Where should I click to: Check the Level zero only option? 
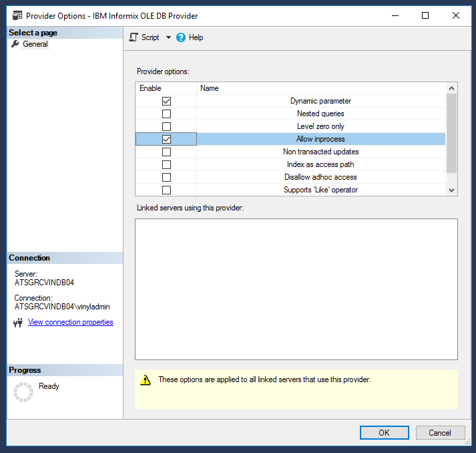(x=166, y=126)
